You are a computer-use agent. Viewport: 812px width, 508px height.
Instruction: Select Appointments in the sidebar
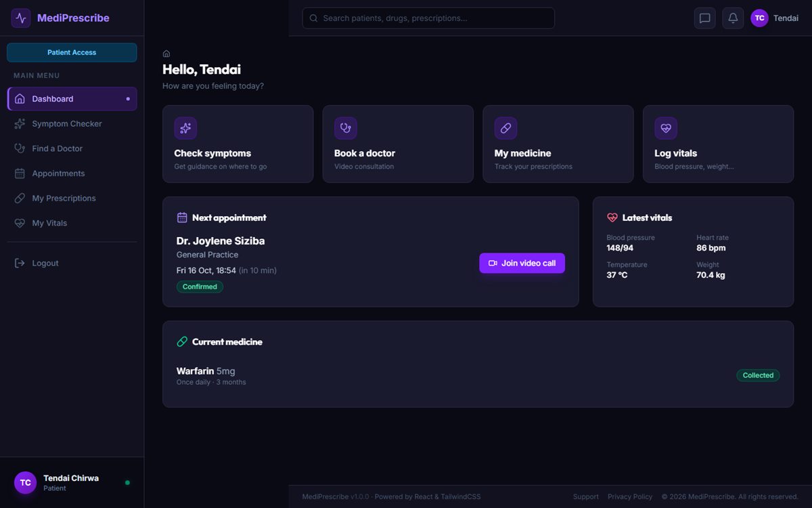tap(72, 173)
